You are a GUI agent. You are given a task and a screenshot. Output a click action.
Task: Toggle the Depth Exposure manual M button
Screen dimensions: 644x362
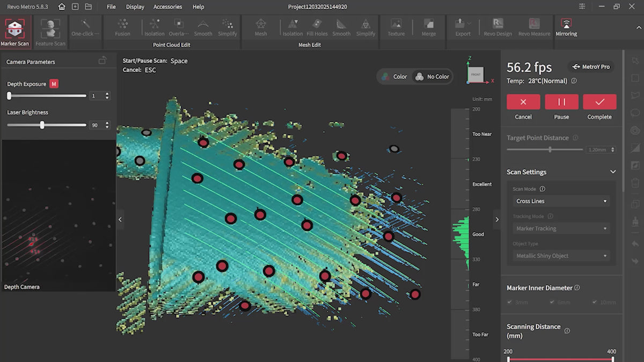click(54, 84)
